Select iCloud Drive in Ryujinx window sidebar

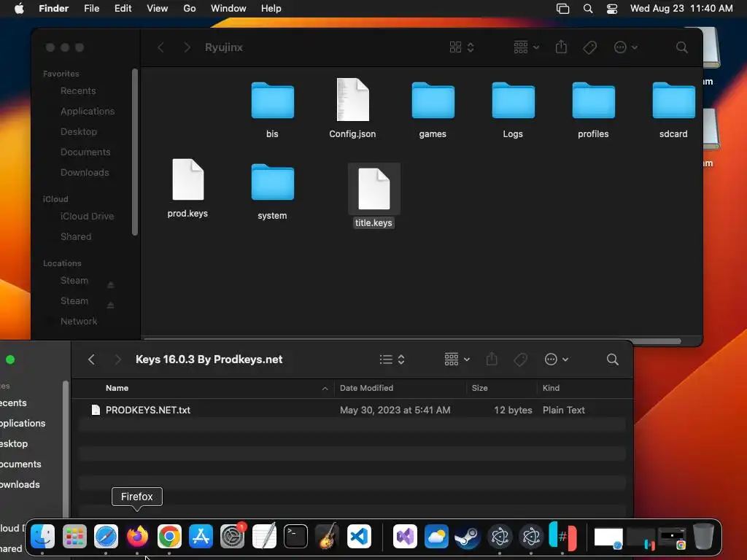88,216
